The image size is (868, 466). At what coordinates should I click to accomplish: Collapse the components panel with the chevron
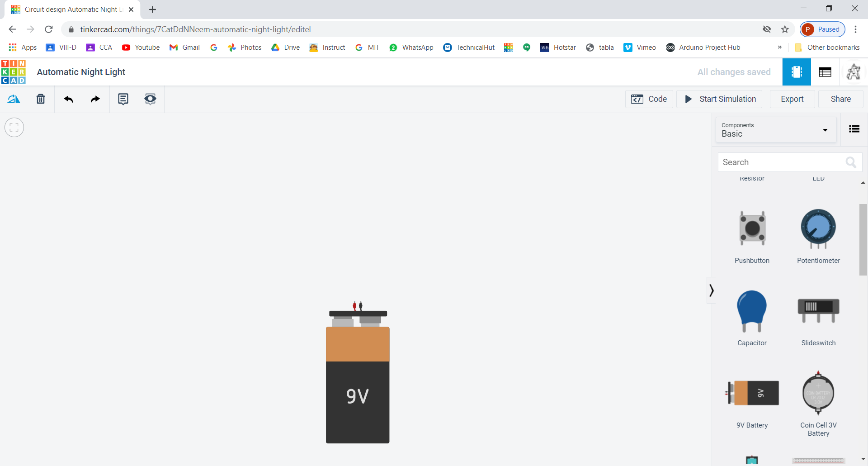click(711, 290)
